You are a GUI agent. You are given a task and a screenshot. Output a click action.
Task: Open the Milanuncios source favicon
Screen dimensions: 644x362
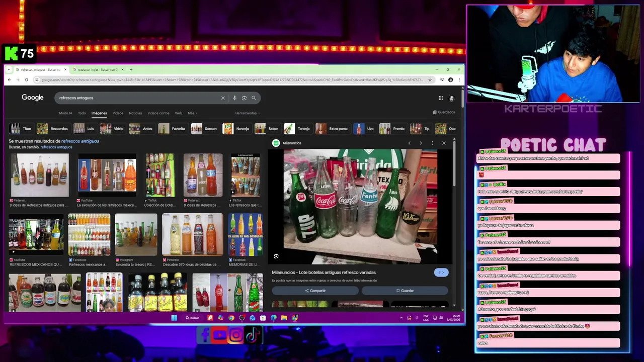pos(276,143)
